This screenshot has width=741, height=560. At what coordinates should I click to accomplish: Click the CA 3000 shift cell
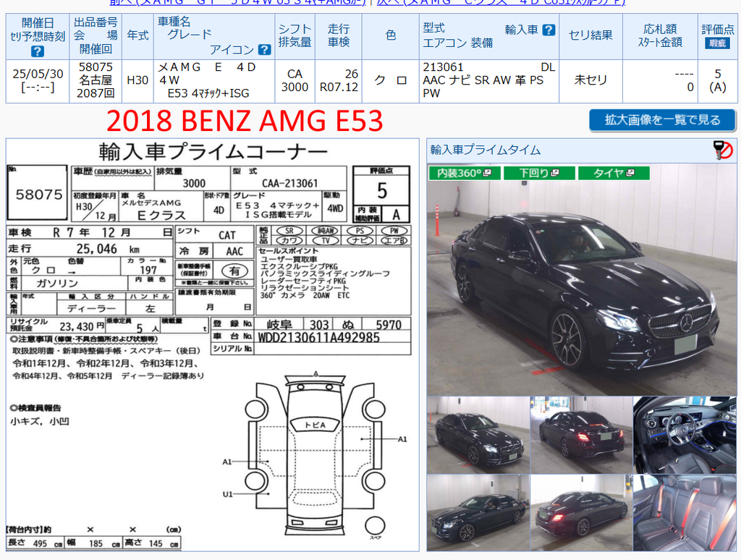pos(295,80)
